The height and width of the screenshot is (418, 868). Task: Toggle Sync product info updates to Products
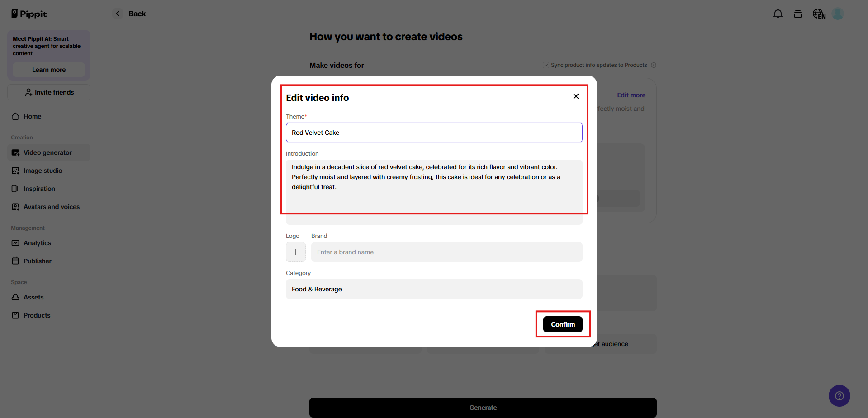546,65
